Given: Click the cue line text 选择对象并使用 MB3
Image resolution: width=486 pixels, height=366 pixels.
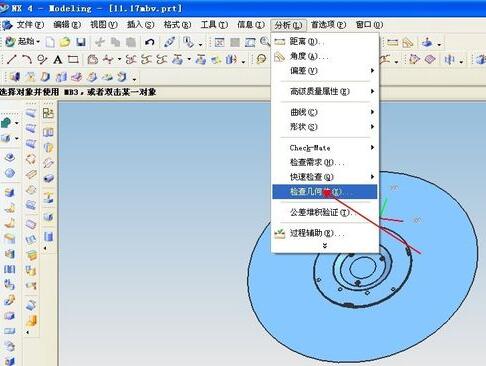Looking at the screenshot, I should [x=39, y=92].
